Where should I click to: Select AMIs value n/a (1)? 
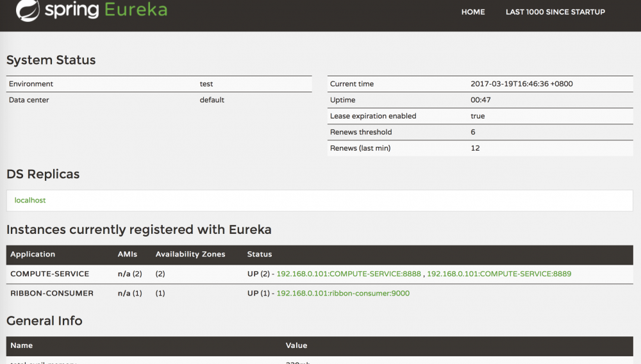pos(130,294)
